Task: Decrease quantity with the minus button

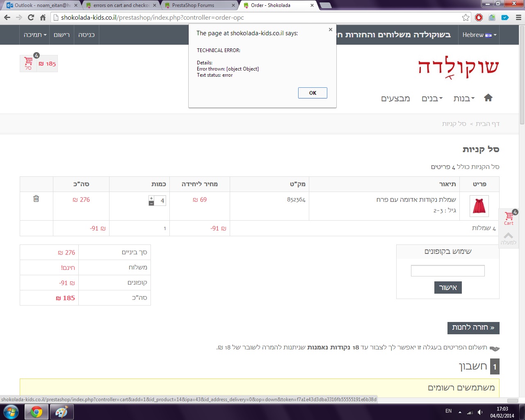Action: point(151,203)
